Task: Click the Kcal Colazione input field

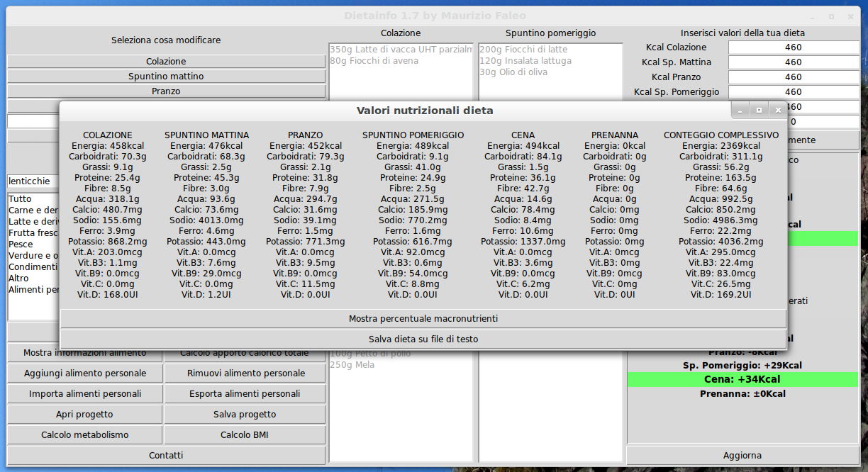Action: coord(793,47)
